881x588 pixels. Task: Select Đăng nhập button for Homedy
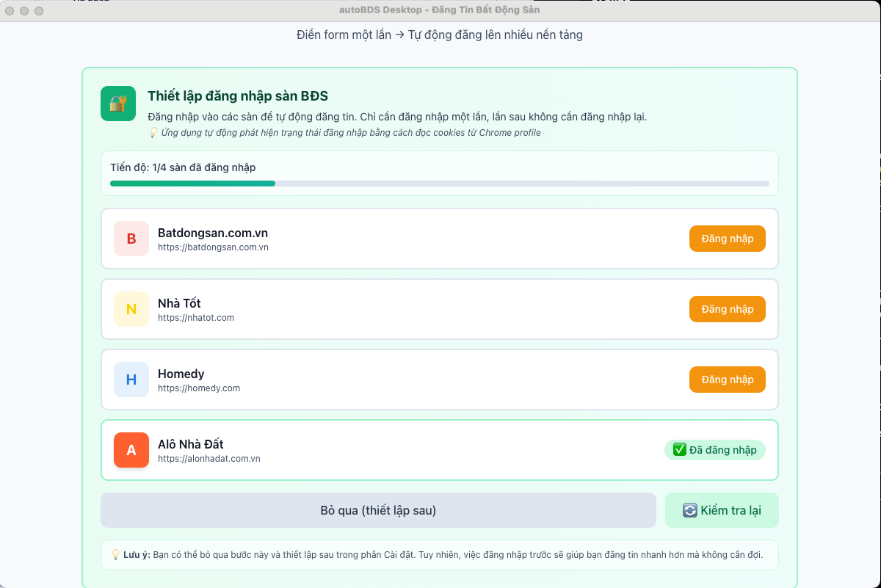pos(727,380)
